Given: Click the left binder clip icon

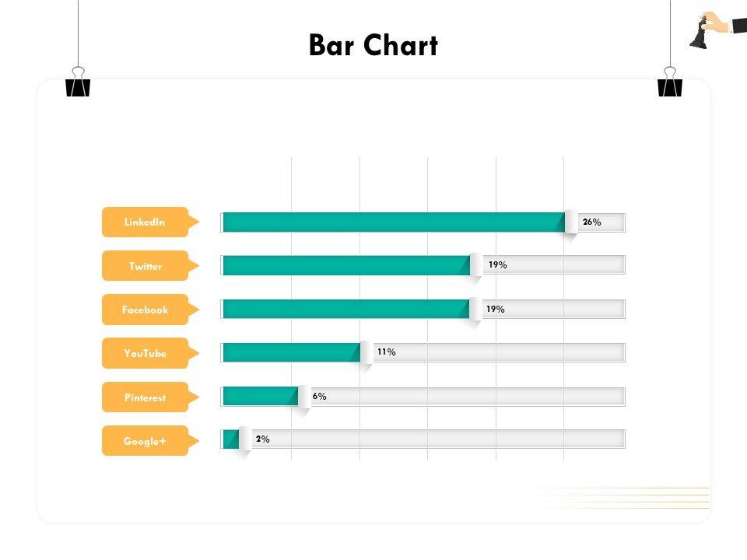Looking at the screenshot, I should 78,84.
